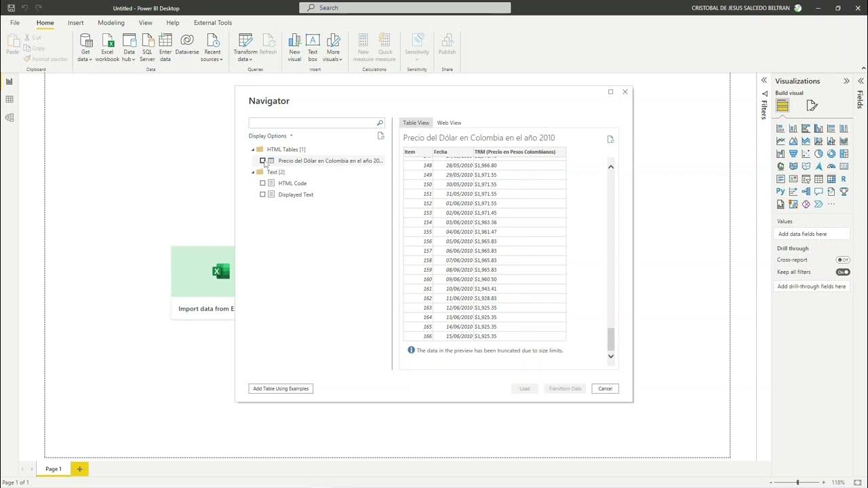Viewport: 868px width, 488px height.
Task: Open the Get data dropdown
Action: [x=85, y=47]
